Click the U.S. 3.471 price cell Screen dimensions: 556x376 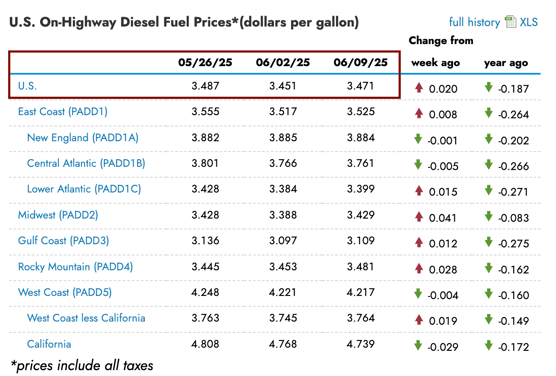(361, 86)
